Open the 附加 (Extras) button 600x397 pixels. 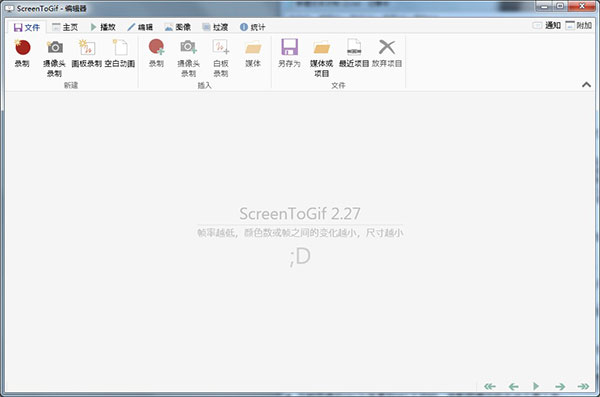[579, 26]
